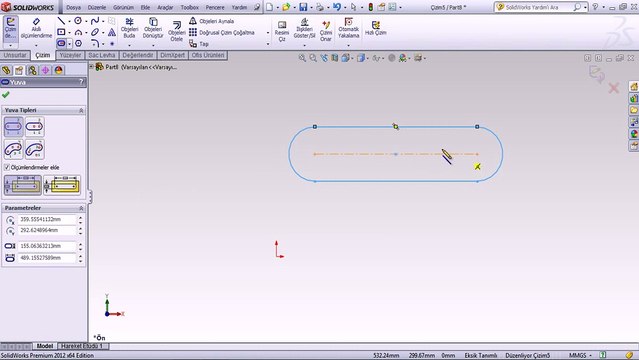Confirm slot with green checkmark
This screenshot has height=360, width=639.
(6, 95)
